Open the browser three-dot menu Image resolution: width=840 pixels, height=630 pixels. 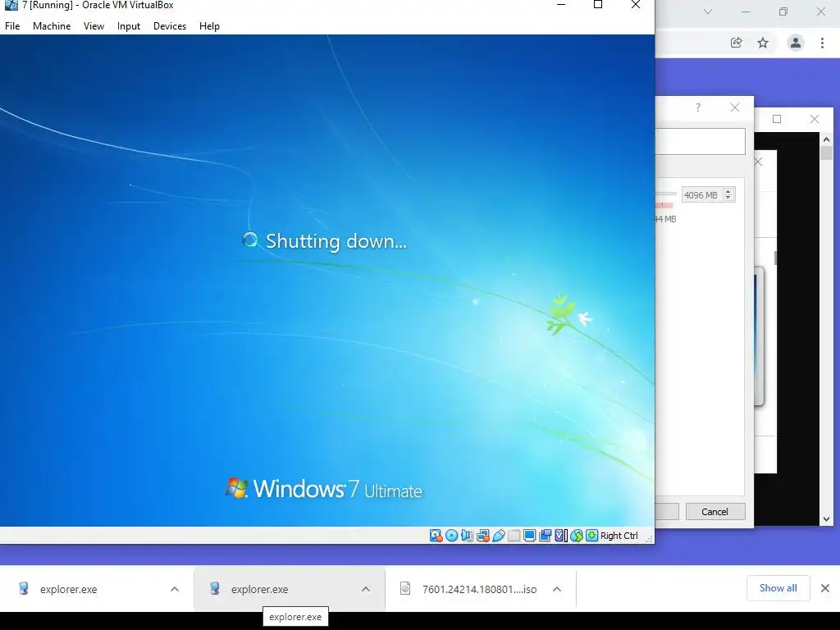pyautogui.click(x=822, y=43)
